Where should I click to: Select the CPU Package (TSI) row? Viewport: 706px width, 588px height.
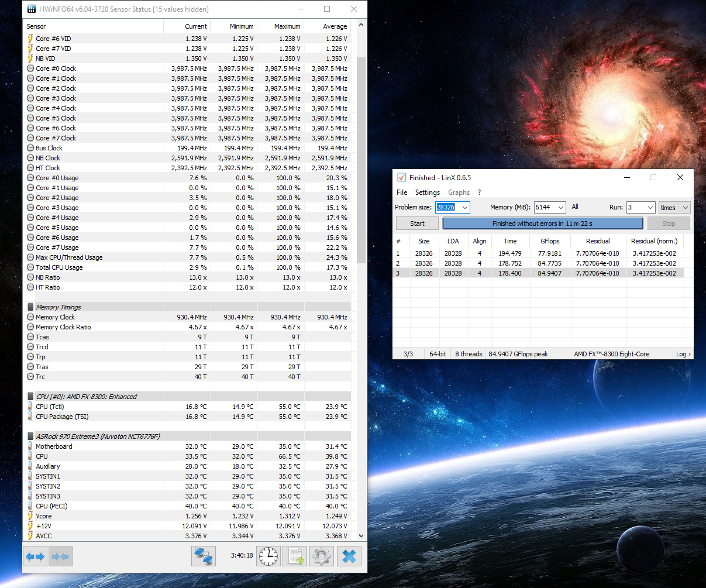pos(188,417)
